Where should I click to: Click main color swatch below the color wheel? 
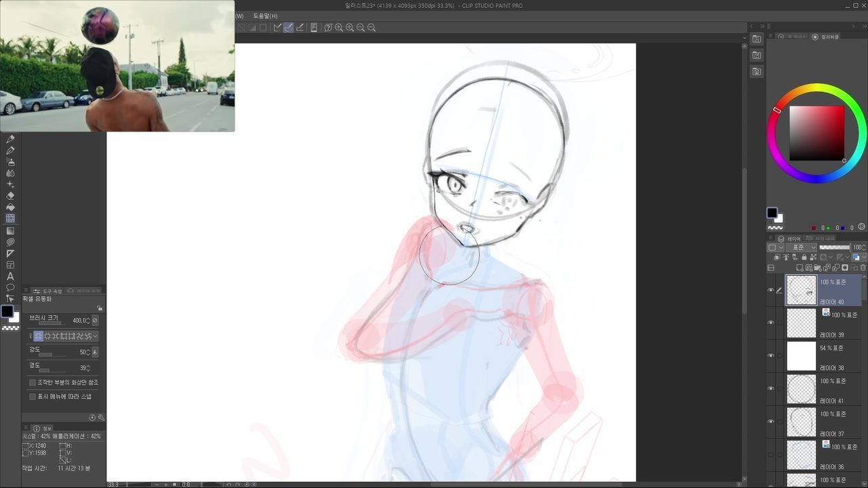772,213
